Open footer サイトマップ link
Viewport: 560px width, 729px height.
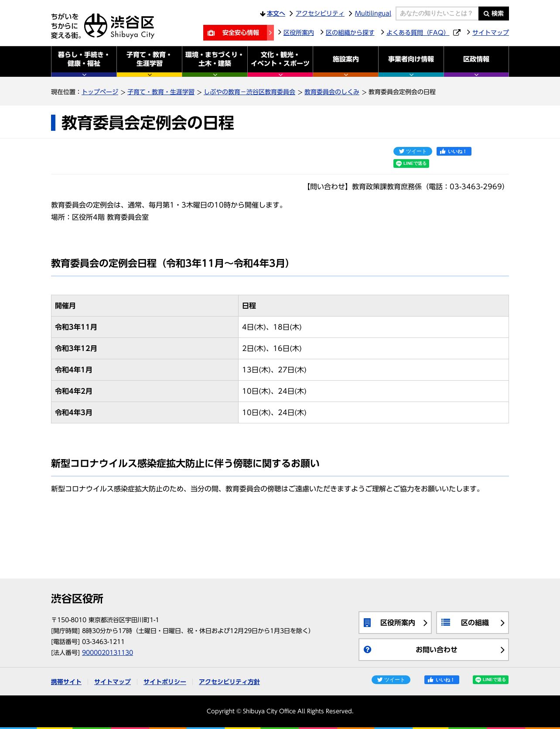113,682
